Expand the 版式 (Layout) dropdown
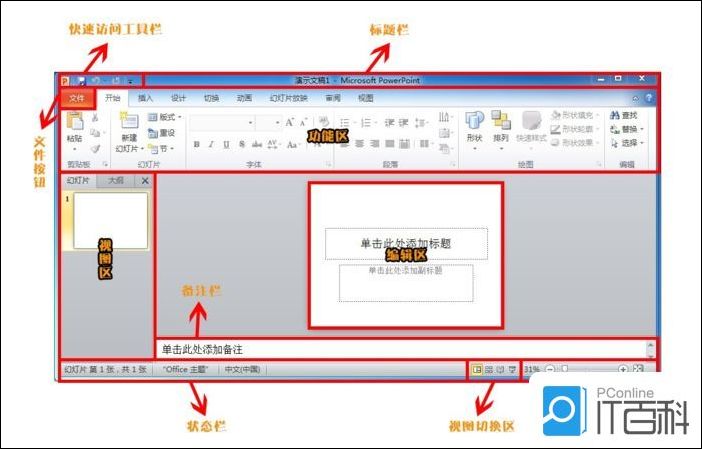 click(165, 117)
